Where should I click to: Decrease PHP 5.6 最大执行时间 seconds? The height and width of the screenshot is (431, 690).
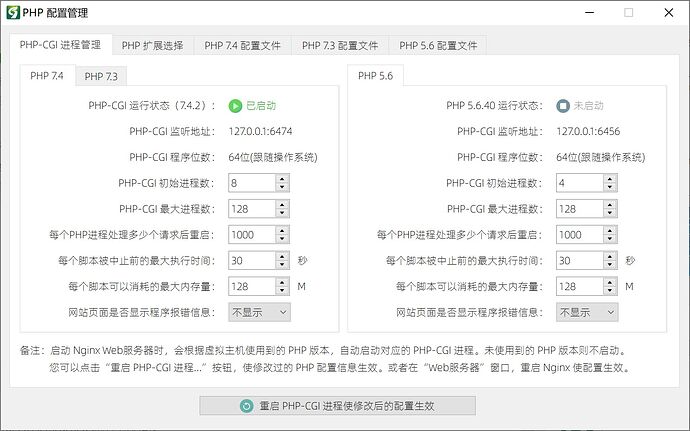click(x=610, y=265)
